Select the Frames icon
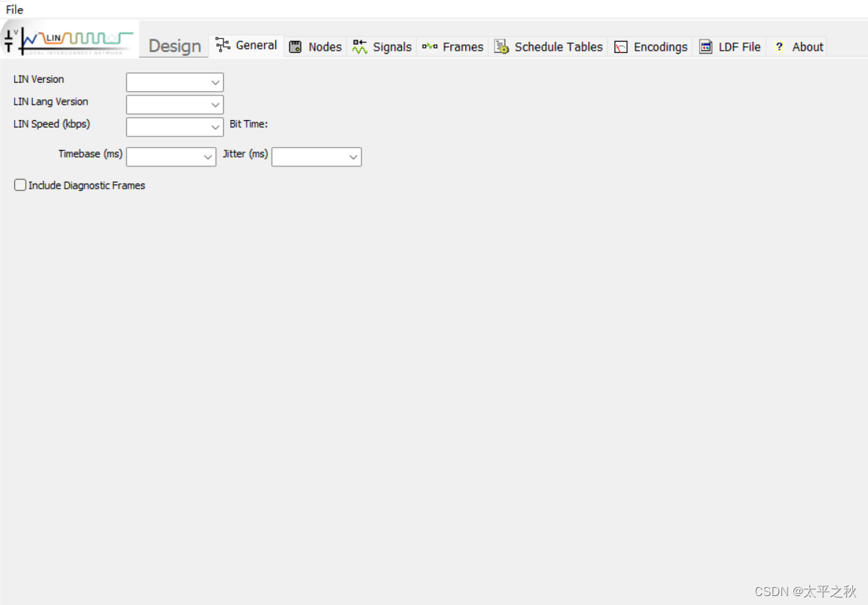The image size is (868, 605). (430, 46)
